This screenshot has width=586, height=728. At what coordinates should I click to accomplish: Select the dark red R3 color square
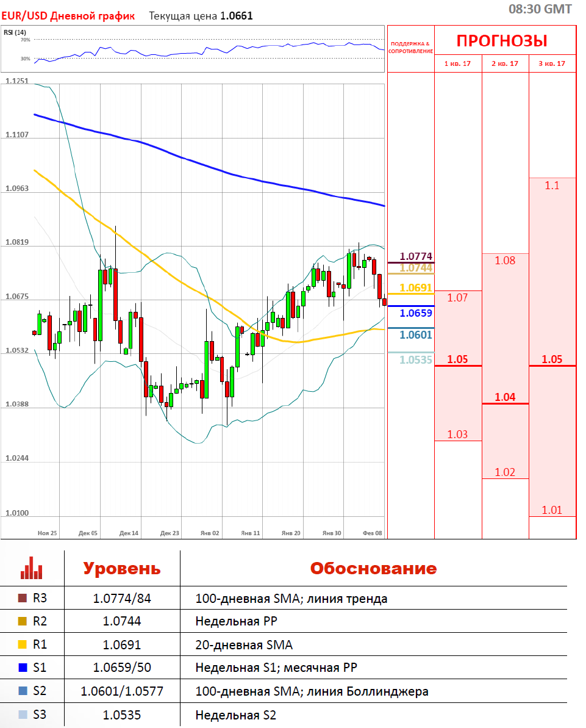click(x=23, y=599)
